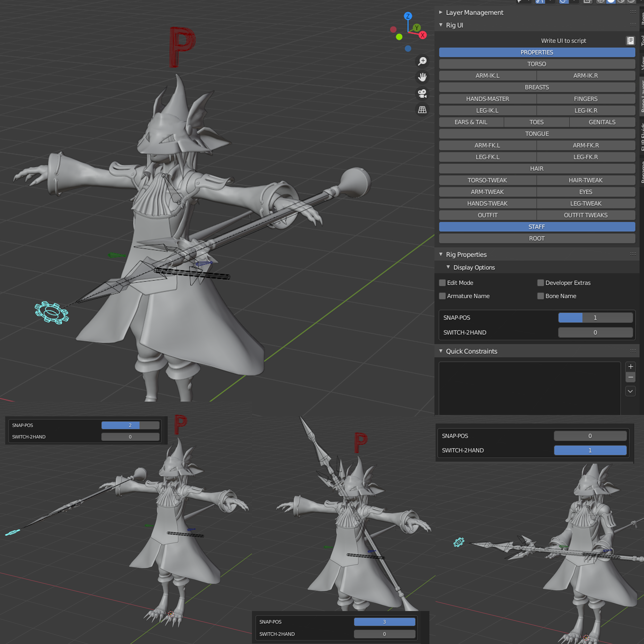Add a quick constraint with plus icon
644x644 pixels.
pos(630,366)
